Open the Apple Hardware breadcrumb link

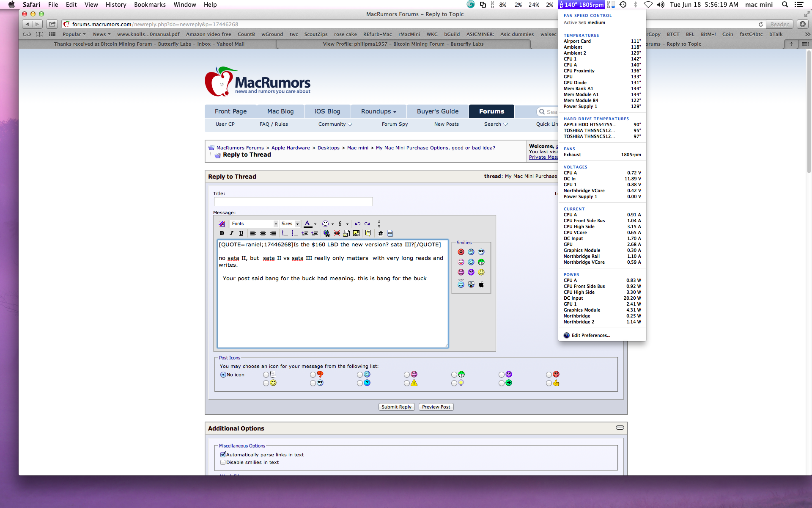tap(291, 148)
